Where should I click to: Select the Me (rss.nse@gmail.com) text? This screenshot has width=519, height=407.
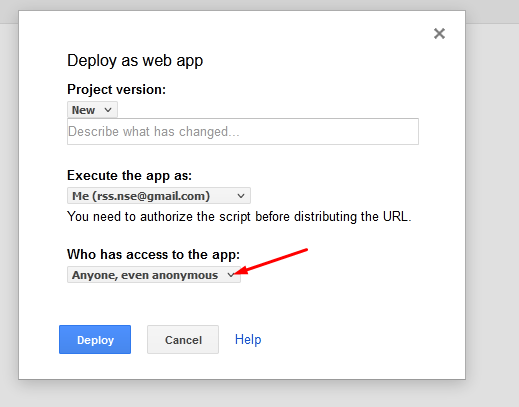[x=141, y=196]
